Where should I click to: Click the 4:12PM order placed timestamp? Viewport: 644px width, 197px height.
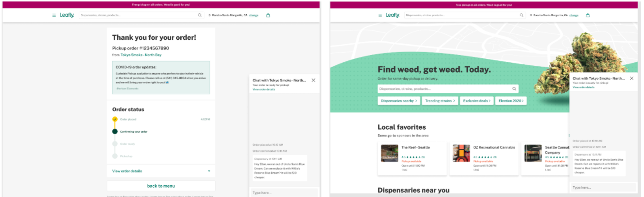[x=206, y=119]
